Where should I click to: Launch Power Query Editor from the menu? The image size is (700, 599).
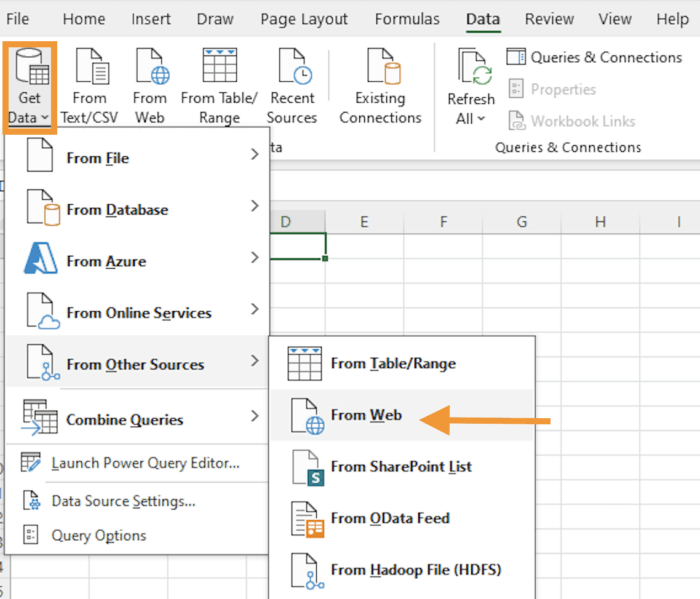point(138,463)
